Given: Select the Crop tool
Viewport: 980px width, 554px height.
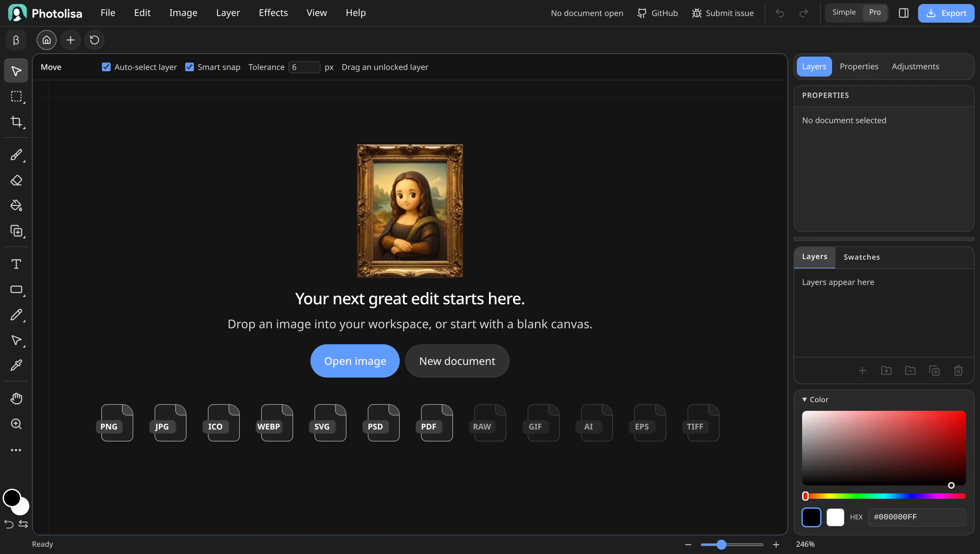Looking at the screenshot, I should click(x=16, y=122).
